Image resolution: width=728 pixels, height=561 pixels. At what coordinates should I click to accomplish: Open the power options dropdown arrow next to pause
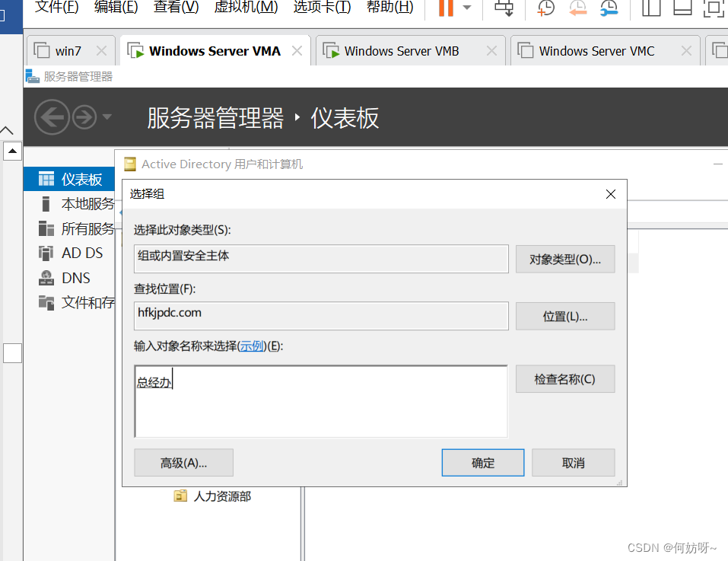pos(467,8)
